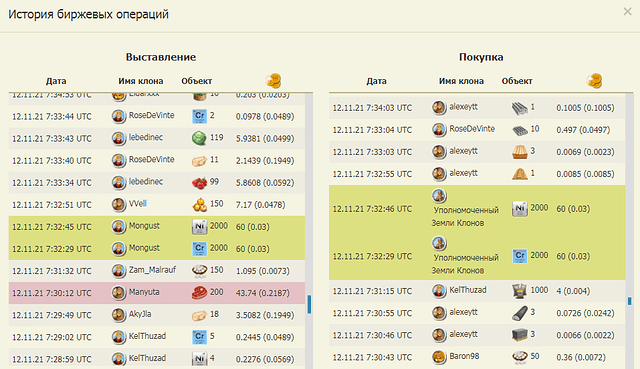640x369 pixels.
Task: Click the gold coins icon in Выставление header
Action: [273, 81]
